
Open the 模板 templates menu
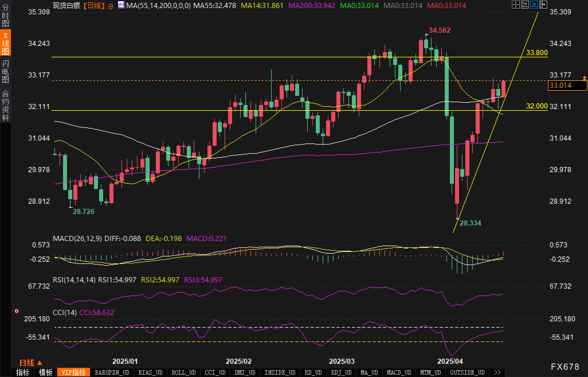pyautogui.click(x=46, y=372)
